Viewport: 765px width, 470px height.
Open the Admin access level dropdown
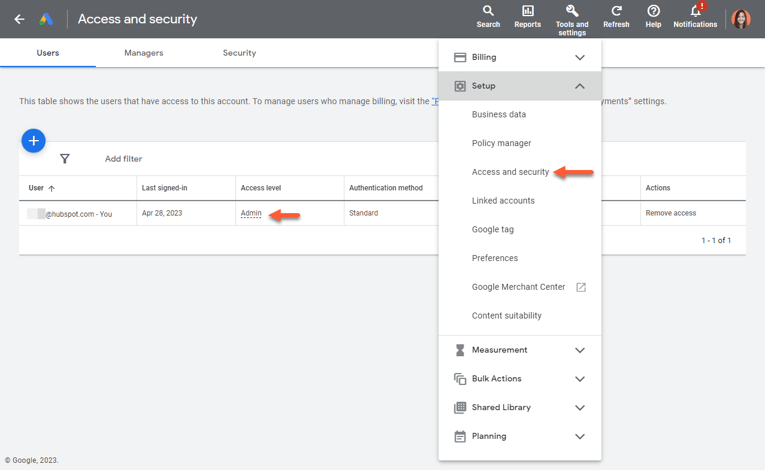(251, 213)
